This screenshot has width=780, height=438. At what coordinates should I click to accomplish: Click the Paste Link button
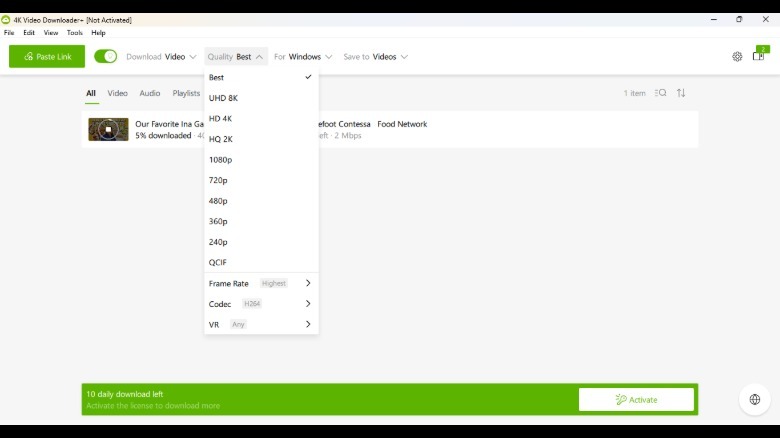point(47,57)
